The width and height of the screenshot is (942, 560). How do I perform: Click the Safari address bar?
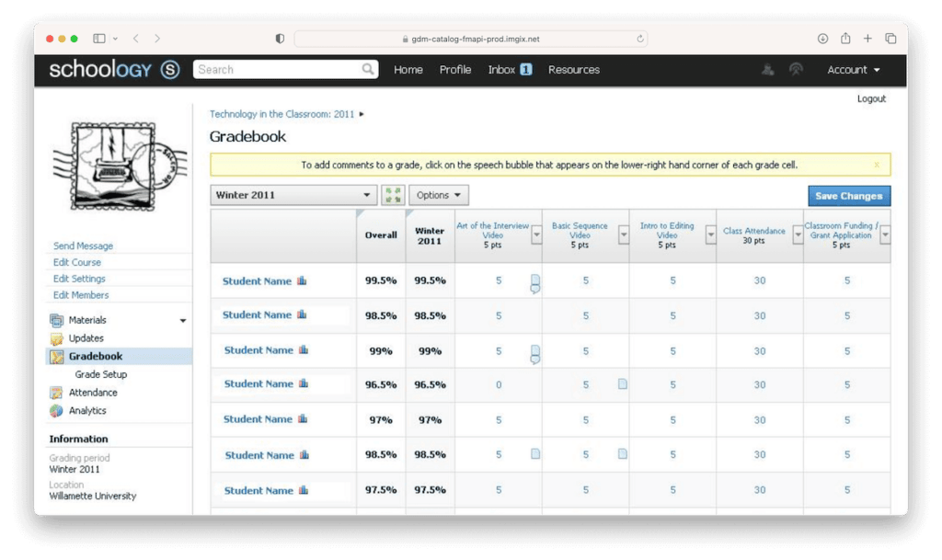pyautogui.click(x=471, y=39)
